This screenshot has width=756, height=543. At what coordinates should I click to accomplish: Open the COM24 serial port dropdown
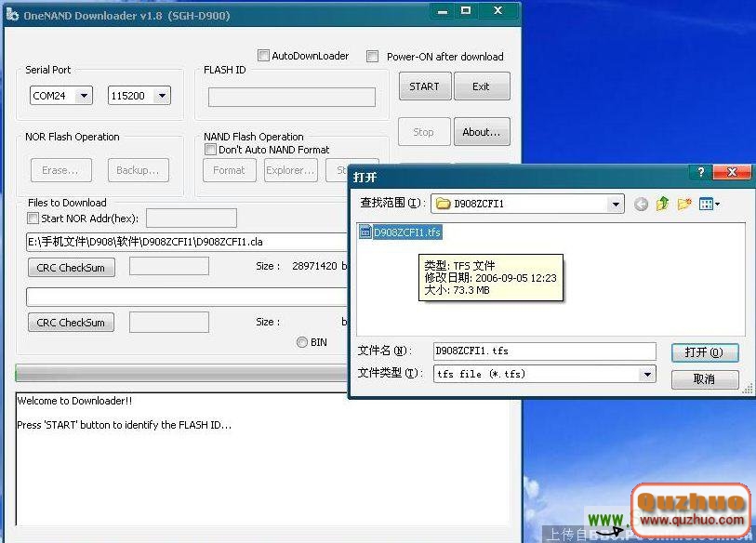pyautogui.click(x=84, y=96)
